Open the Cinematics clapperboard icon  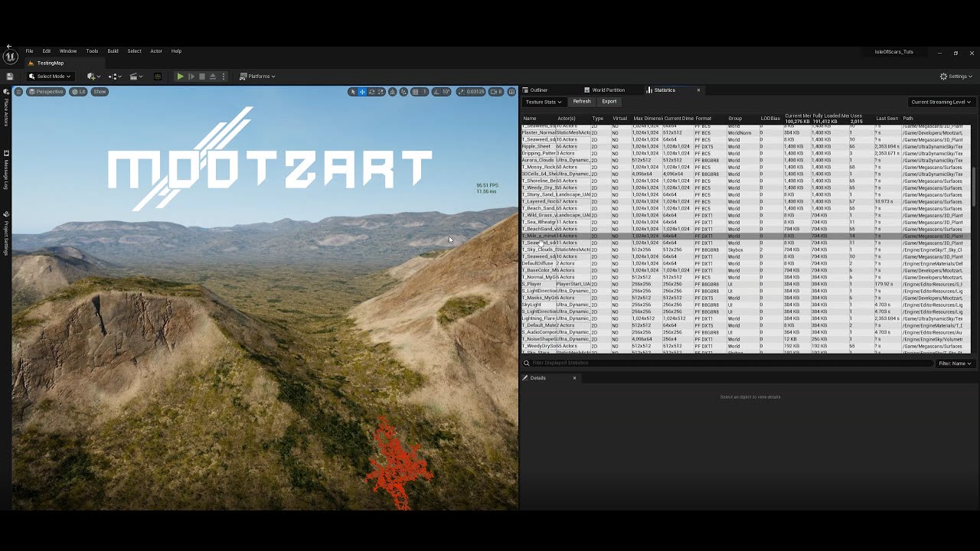pyautogui.click(x=135, y=77)
